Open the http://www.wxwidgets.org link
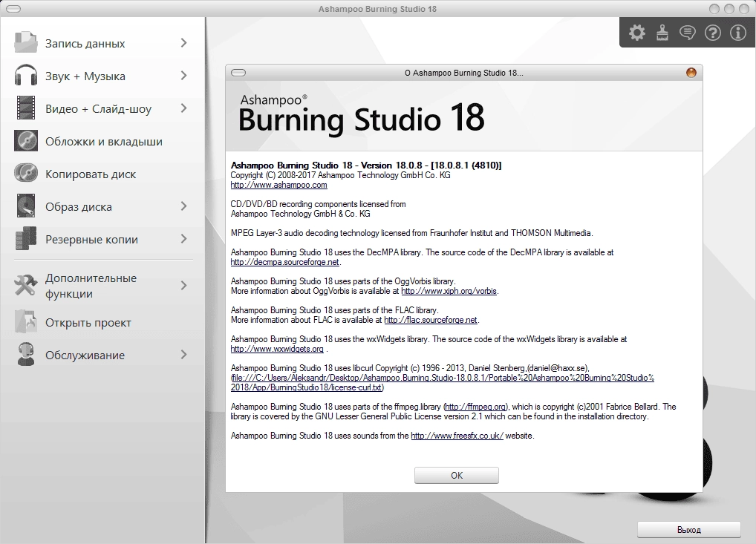Screen dimensions: 756x544 [277, 349]
